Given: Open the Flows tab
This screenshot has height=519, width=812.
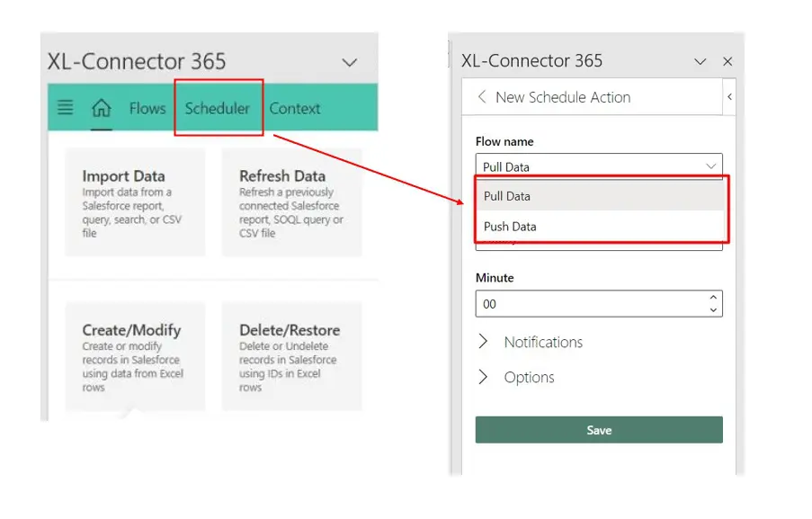Looking at the screenshot, I should pos(147,108).
